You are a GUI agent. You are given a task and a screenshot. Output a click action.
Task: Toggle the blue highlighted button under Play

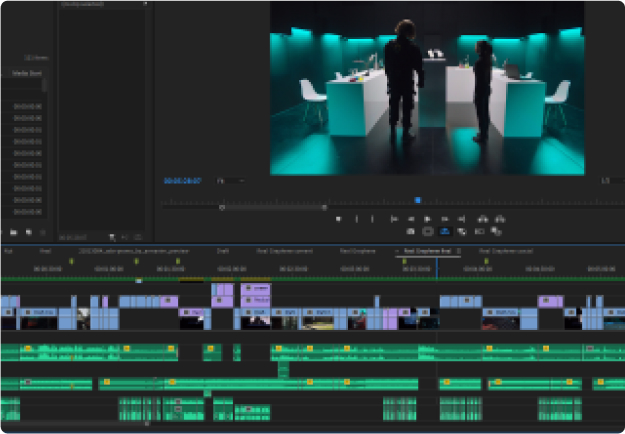[444, 231]
